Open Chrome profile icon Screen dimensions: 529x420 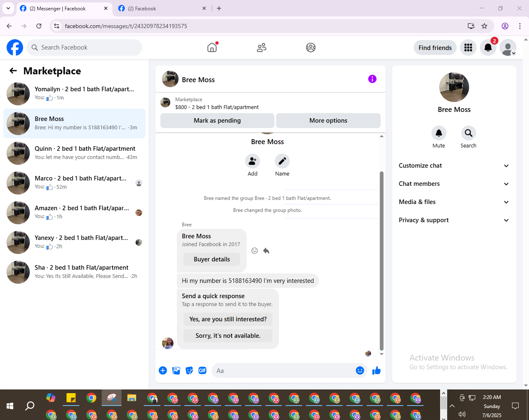pyautogui.click(x=505, y=26)
